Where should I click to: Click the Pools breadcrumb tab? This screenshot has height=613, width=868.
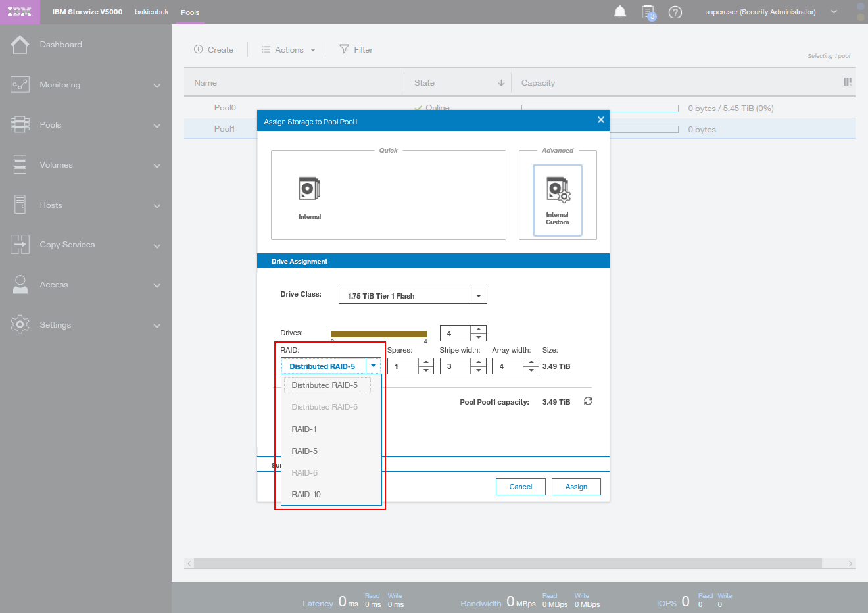click(x=190, y=12)
